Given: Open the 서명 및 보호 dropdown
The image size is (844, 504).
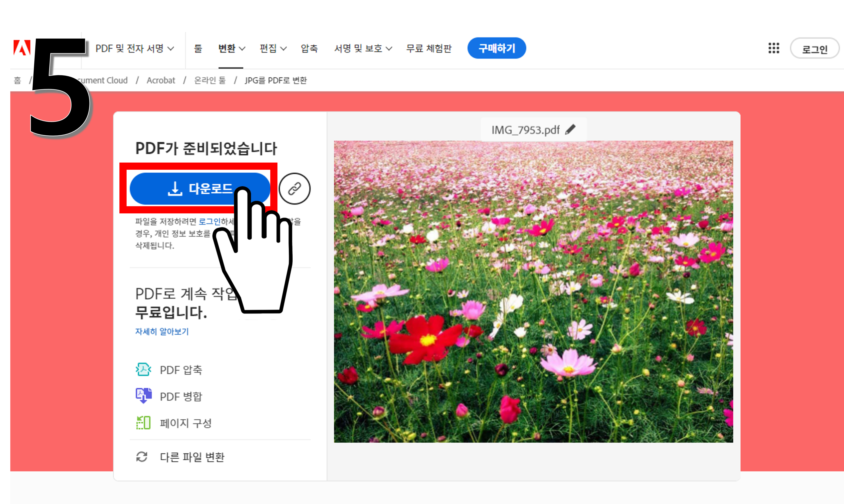Looking at the screenshot, I should [363, 48].
